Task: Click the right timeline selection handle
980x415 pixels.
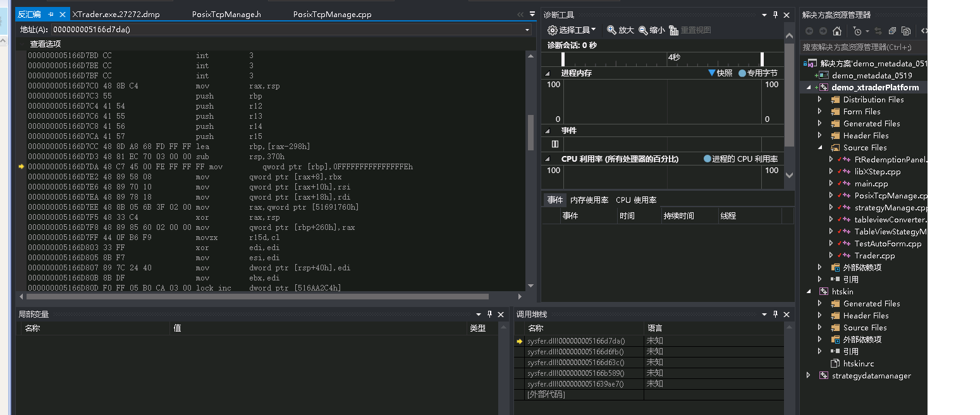Action: point(762,59)
